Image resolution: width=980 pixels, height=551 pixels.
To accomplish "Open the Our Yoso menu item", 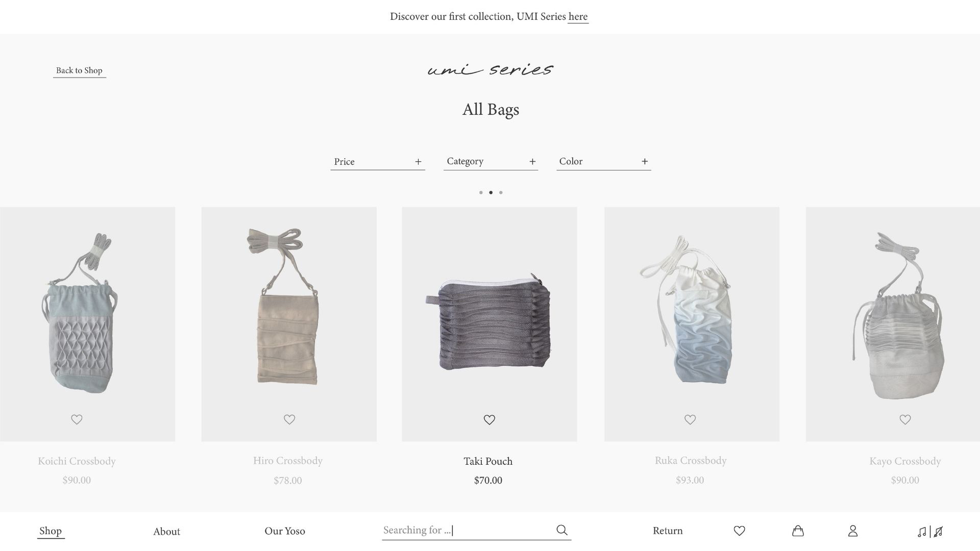I will pos(285,531).
